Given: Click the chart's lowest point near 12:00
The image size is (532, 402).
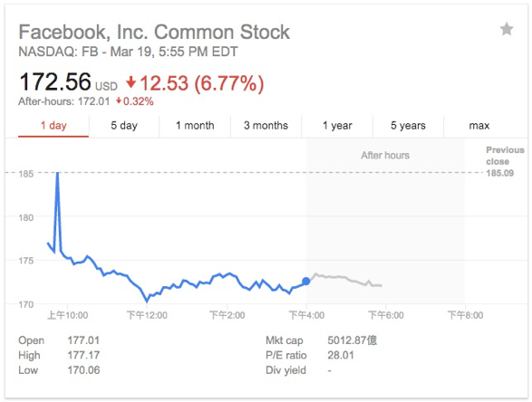Looking at the screenshot, I should pyautogui.click(x=147, y=300).
